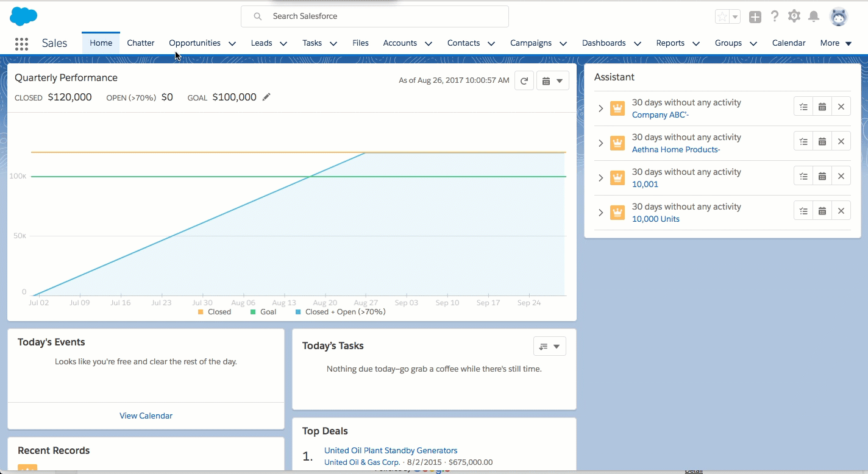This screenshot has height=474, width=868.
Task: Expand the Aethna Home Products- assistant item
Action: tap(600, 143)
